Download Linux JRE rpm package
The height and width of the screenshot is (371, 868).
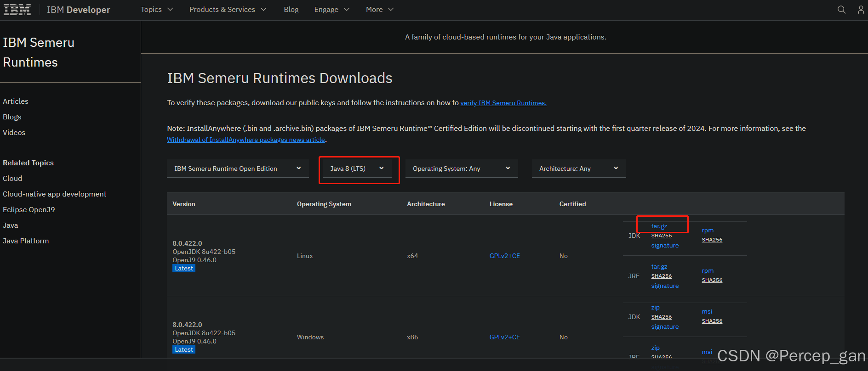(708, 270)
